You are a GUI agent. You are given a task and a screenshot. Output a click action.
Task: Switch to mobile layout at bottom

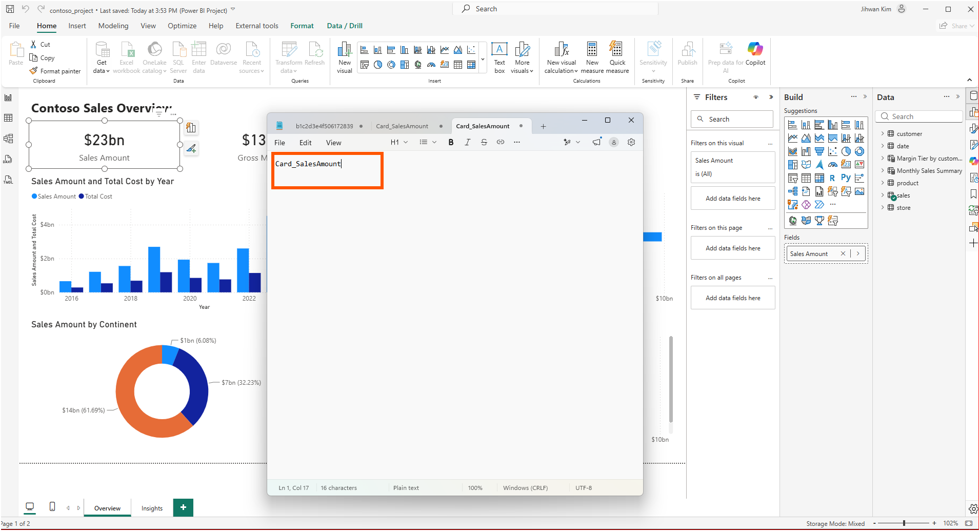52,506
